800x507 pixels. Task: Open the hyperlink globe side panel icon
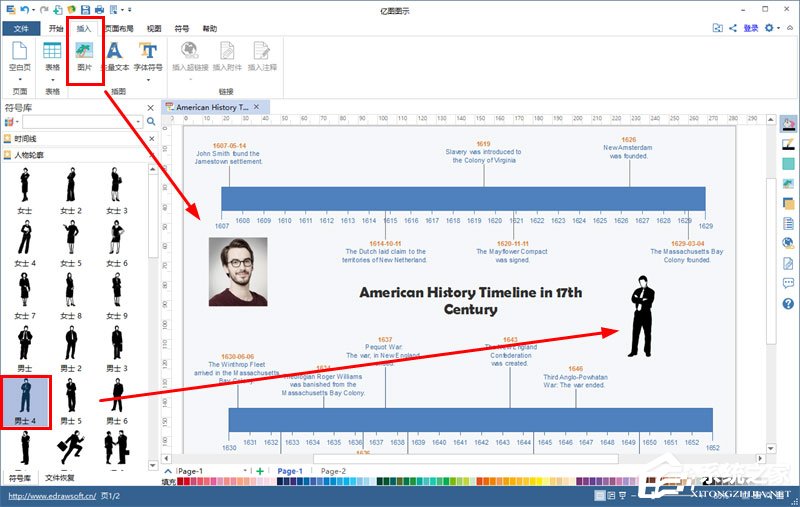tap(788, 243)
